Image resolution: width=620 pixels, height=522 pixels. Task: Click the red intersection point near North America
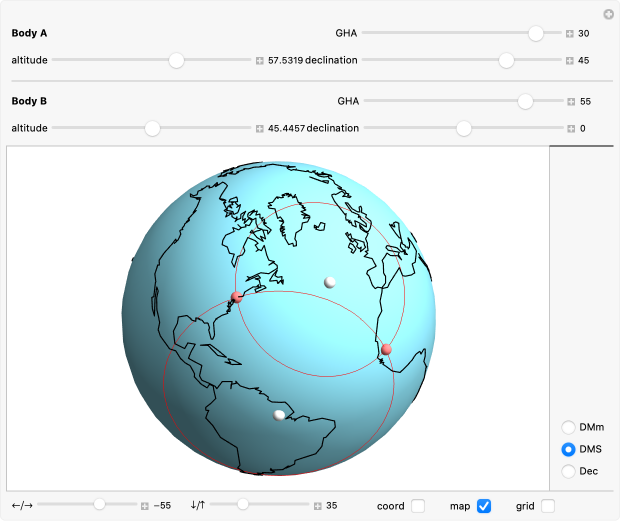point(236,297)
